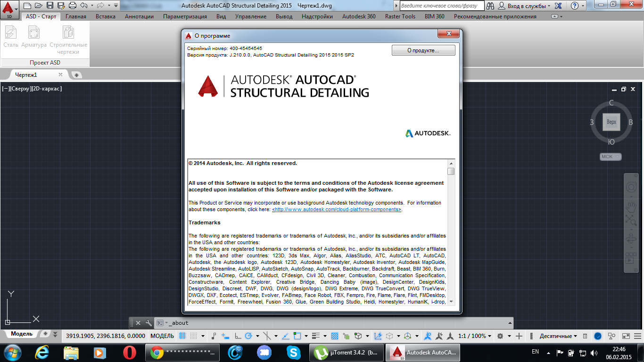This screenshot has height=362, width=644.
Task: Switch to the Raster Tools ribbon tab
Action: 400,16
